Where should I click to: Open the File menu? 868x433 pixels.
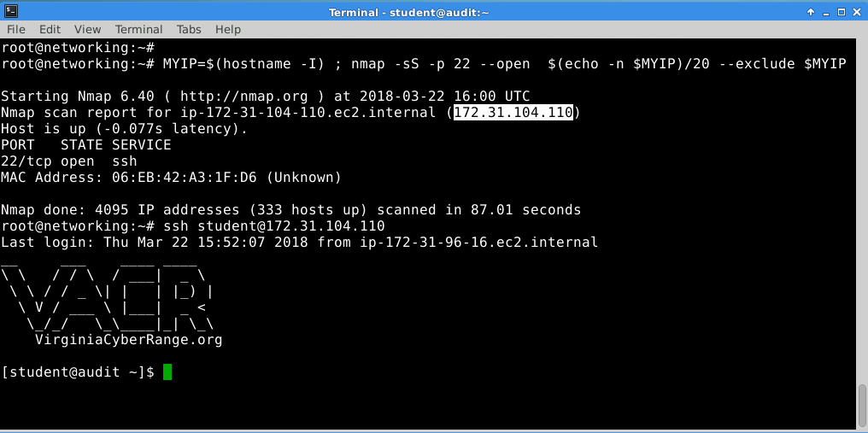(16, 29)
